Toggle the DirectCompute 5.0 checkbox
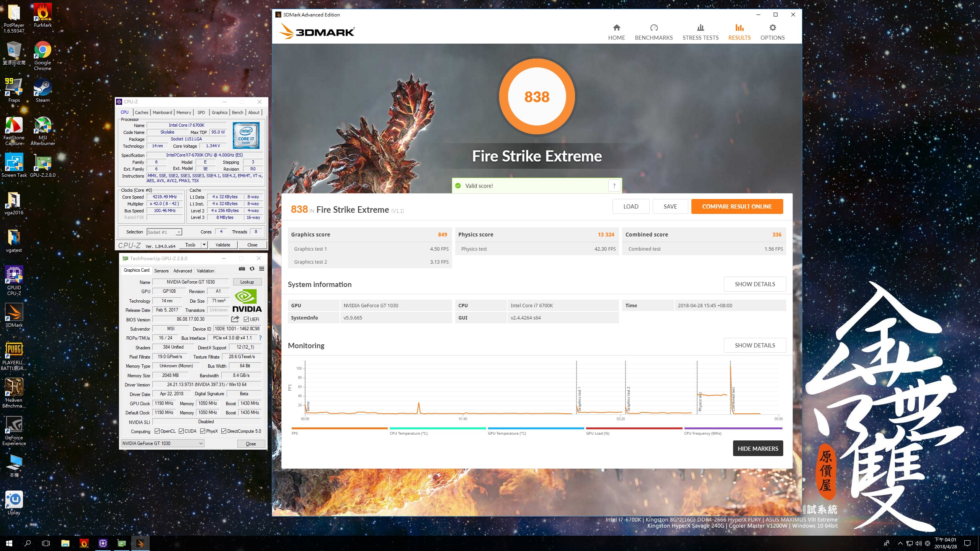 click(224, 431)
